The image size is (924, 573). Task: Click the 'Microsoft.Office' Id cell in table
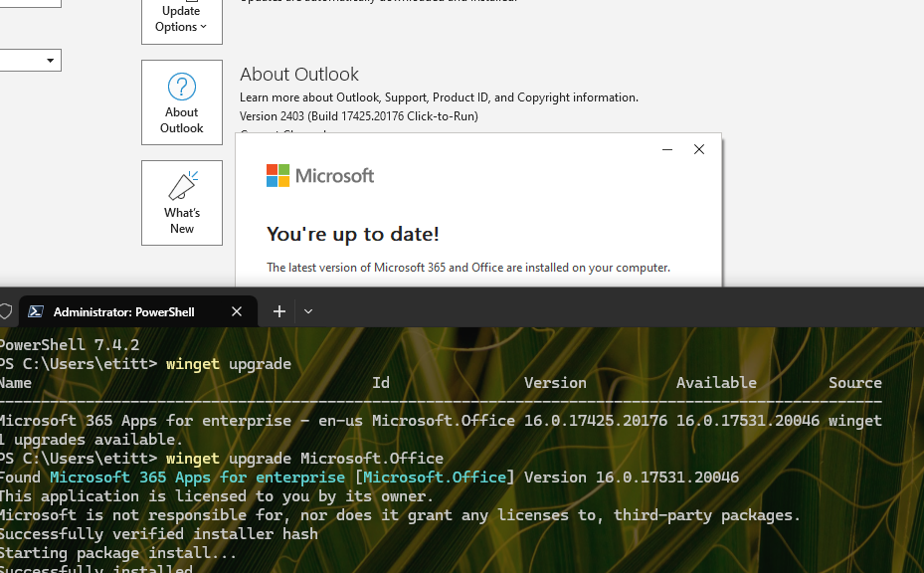coord(444,421)
